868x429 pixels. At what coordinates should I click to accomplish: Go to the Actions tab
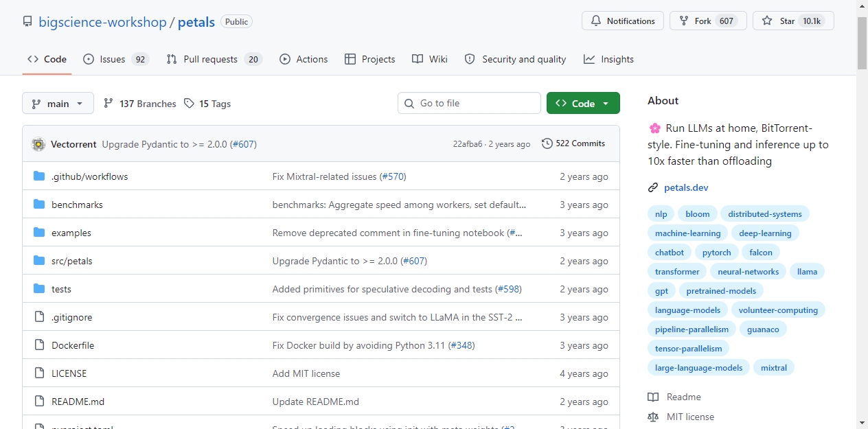[x=304, y=59]
